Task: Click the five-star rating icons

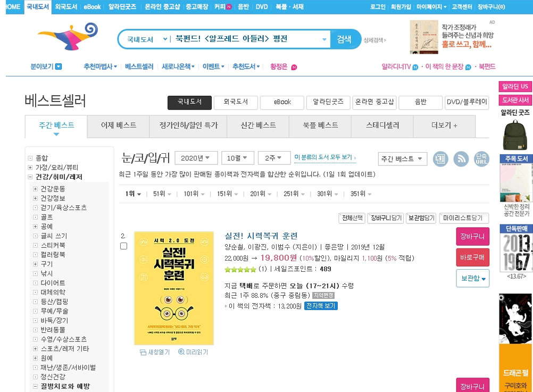Action: (x=240, y=270)
